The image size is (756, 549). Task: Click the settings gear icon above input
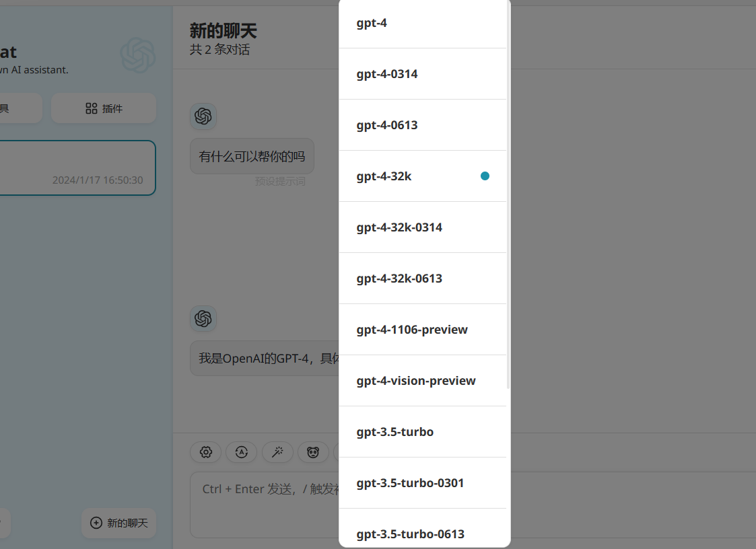(206, 452)
